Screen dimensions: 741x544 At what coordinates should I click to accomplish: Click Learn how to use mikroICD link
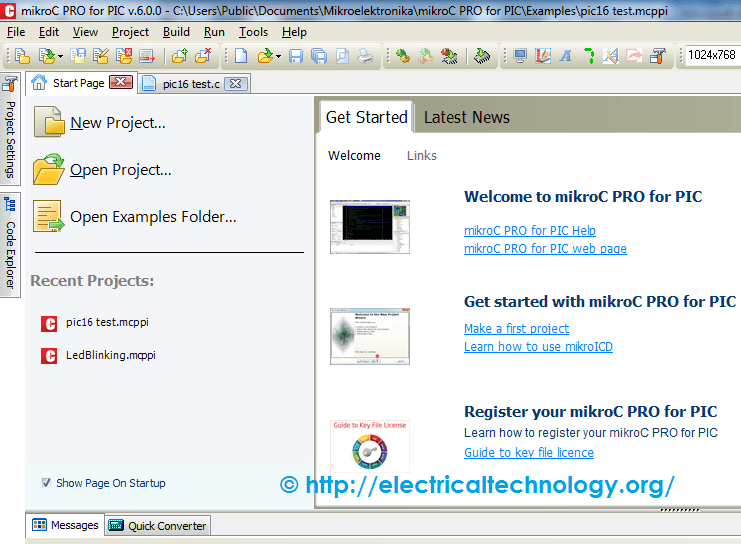click(x=538, y=346)
